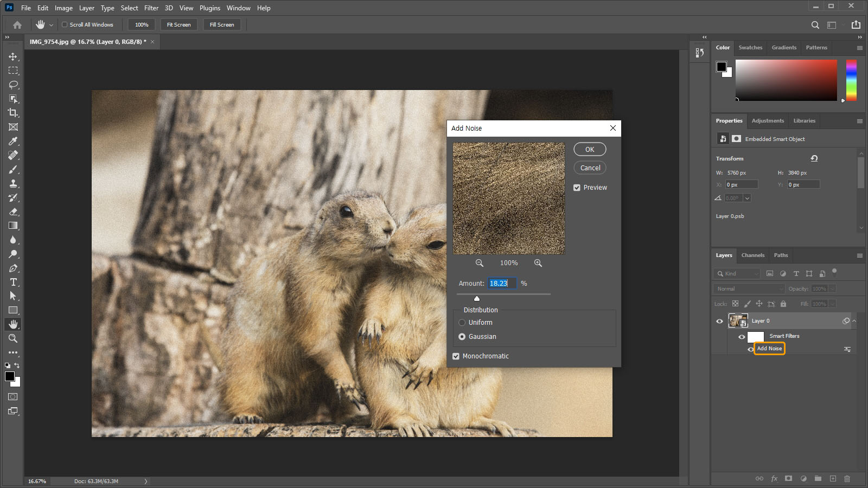Select the Spot Healing Brush tool
The height and width of the screenshot is (488, 868).
click(13, 155)
